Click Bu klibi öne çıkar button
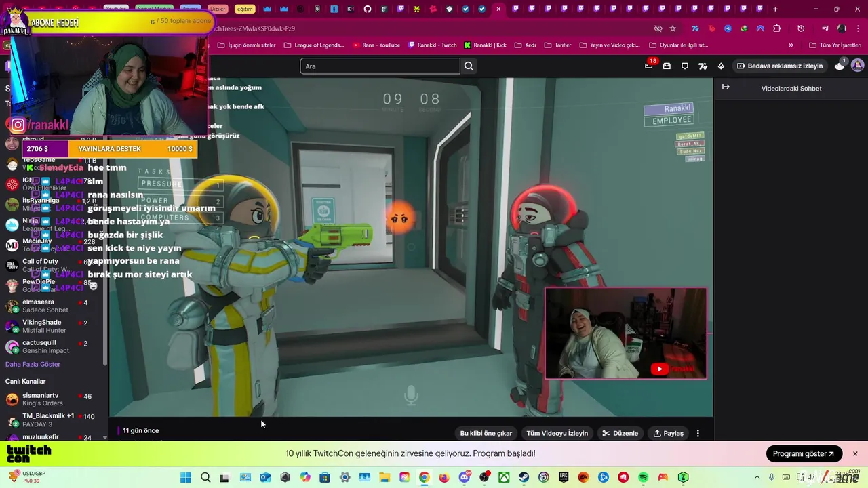This screenshot has height=488, width=868. pos(486,433)
